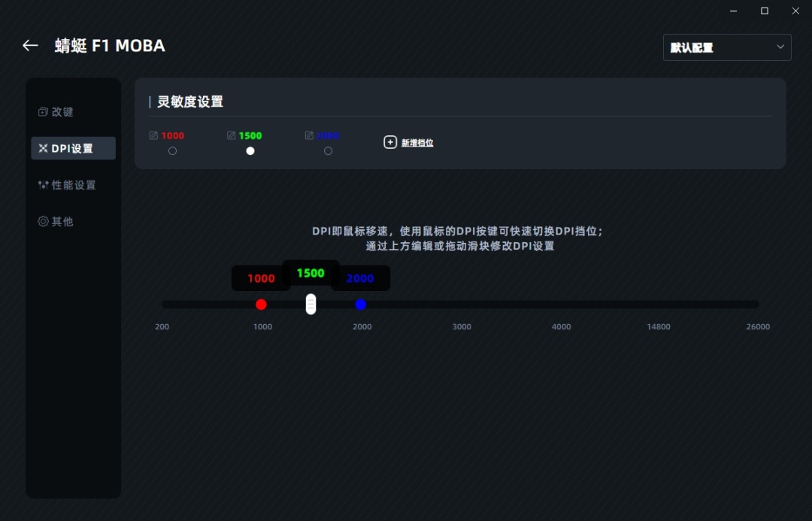
Task: Click the 蜻蜓 F1 MOBA title
Action: coord(110,46)
